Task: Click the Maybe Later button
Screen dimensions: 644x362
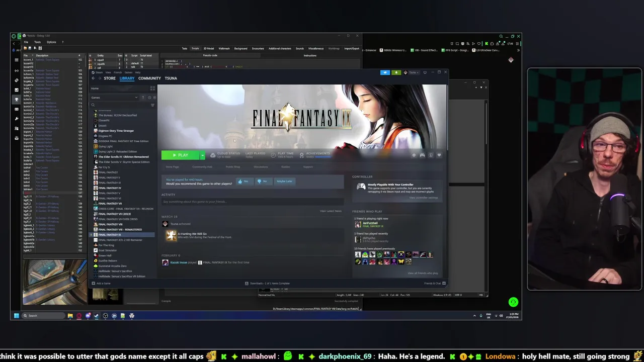Action: pos(284,181)
